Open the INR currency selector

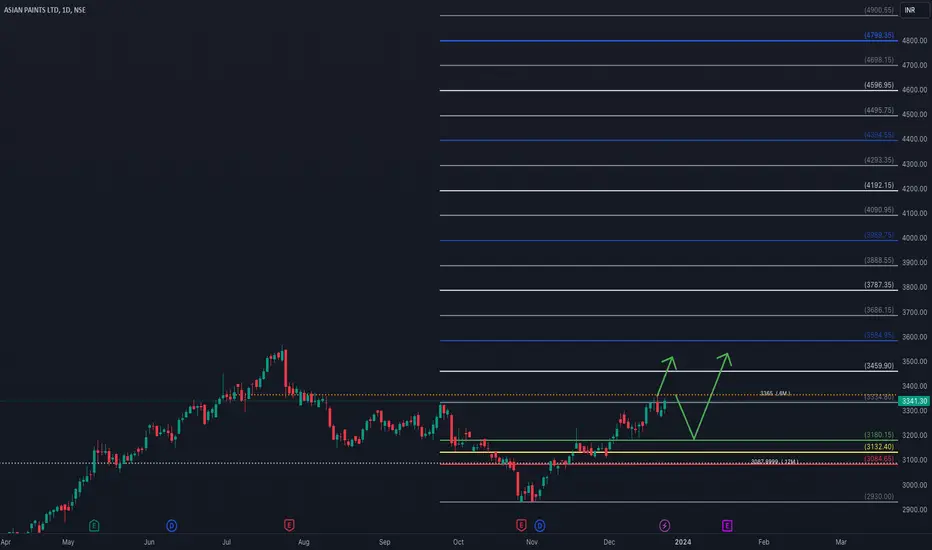pos(914,10)
